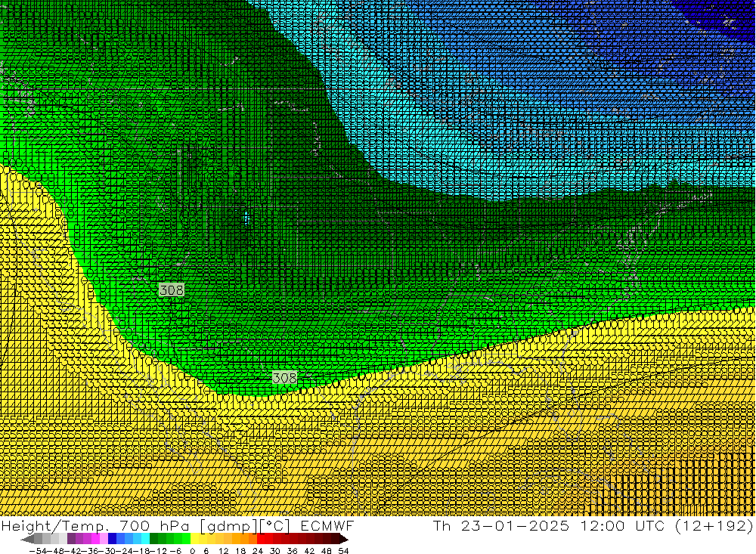Click the 'ECMWF' model name
The width and height of the screenshot is (756, 554).
click(x=327, y=525)
